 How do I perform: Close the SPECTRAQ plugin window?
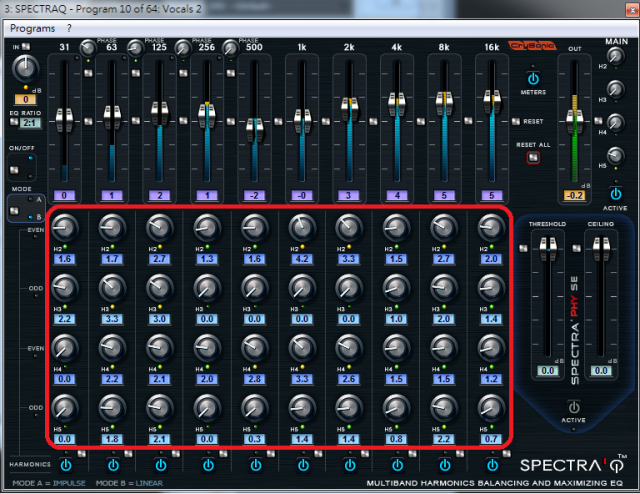coord(631,10)
